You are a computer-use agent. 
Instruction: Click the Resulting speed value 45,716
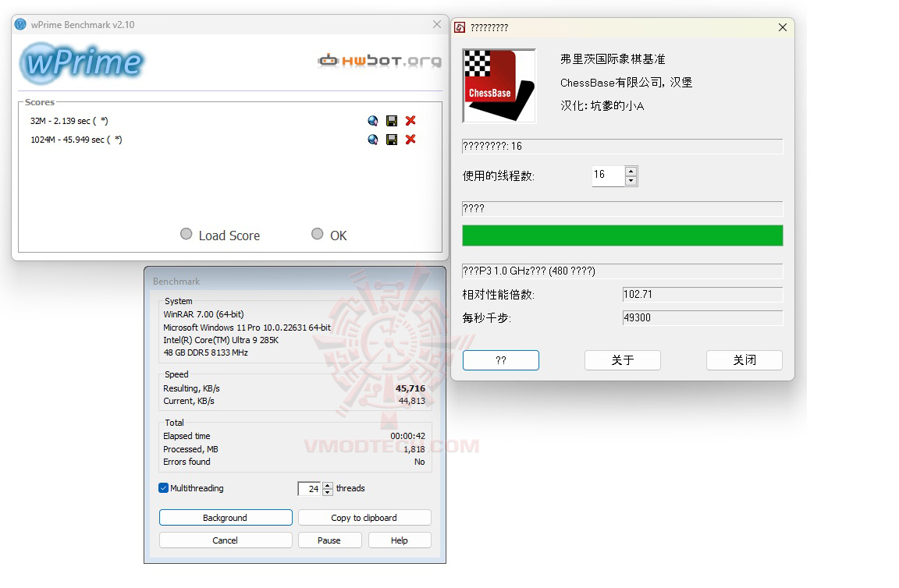[410, 388]
